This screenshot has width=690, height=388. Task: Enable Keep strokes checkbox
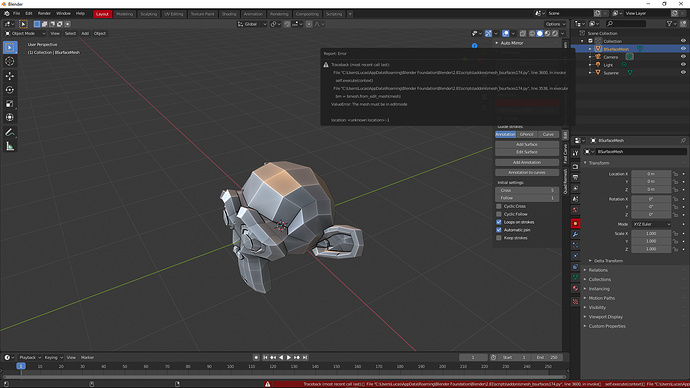tap(499, 238)
